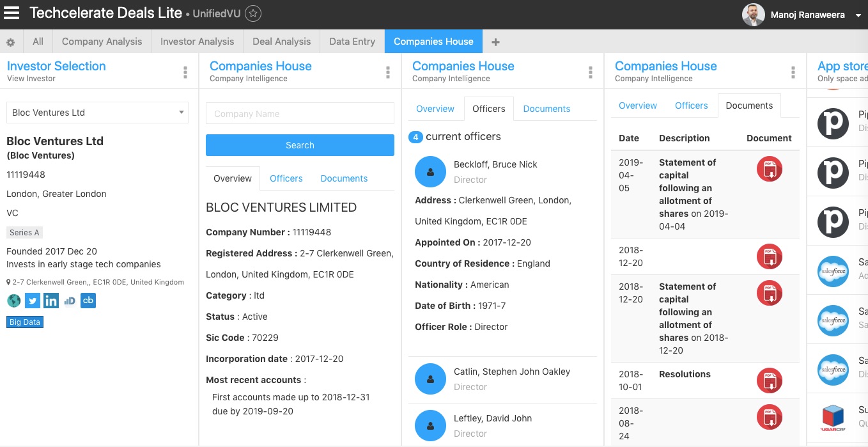868x447 pixels.
Task: Expand Catlin, Stephen John Oakley officer details
Action: (x=511, y=379)
